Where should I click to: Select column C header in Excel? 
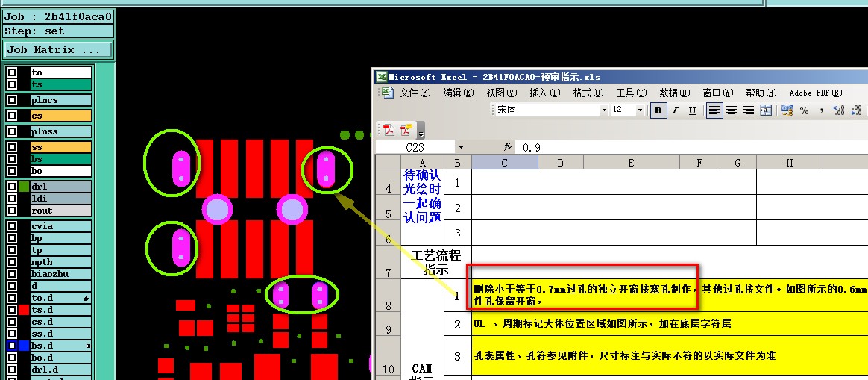pos(504,163)
